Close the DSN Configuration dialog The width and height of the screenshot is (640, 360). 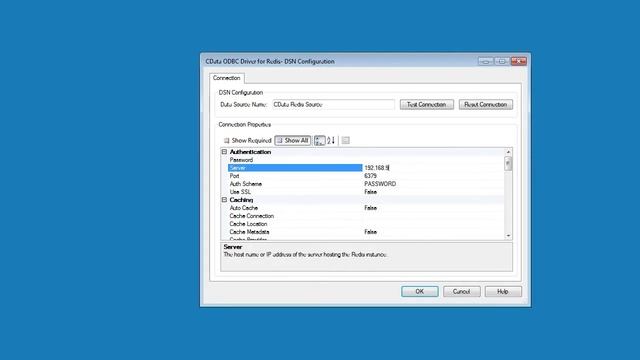(519, 61)
